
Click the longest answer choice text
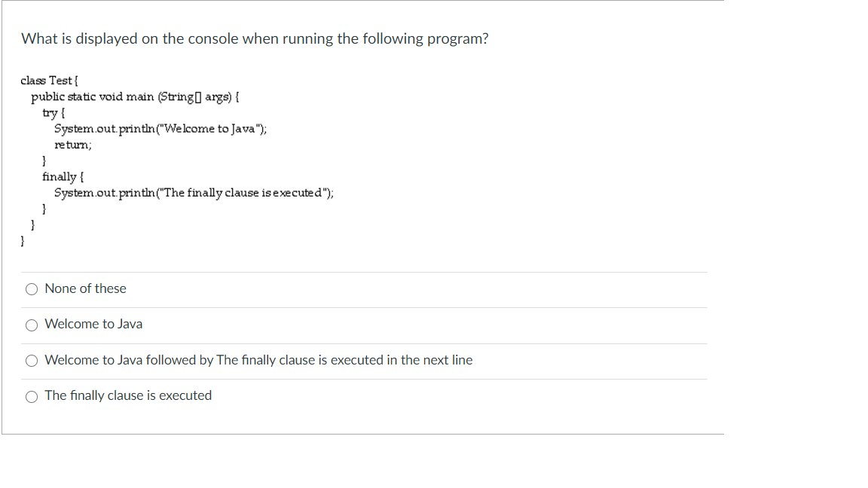tap(258, 360)
